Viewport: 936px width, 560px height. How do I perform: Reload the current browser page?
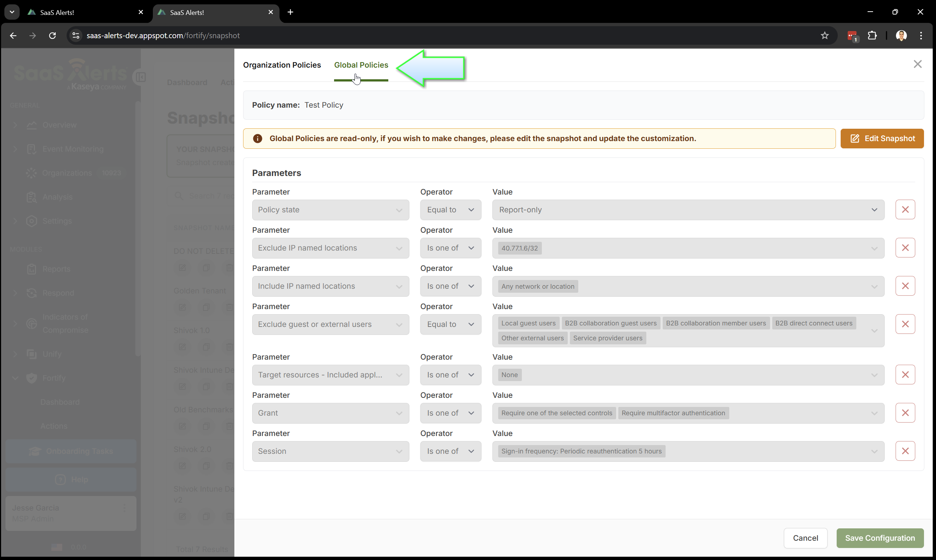tap(52, 36)
